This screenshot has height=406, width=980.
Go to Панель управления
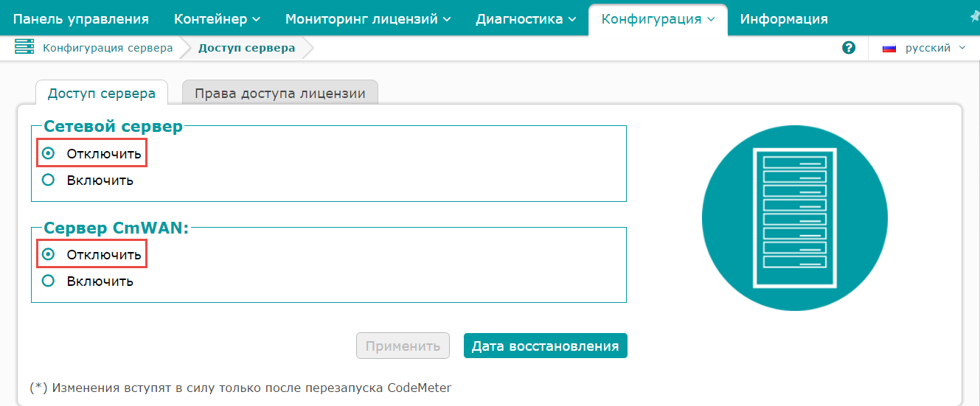81,19
